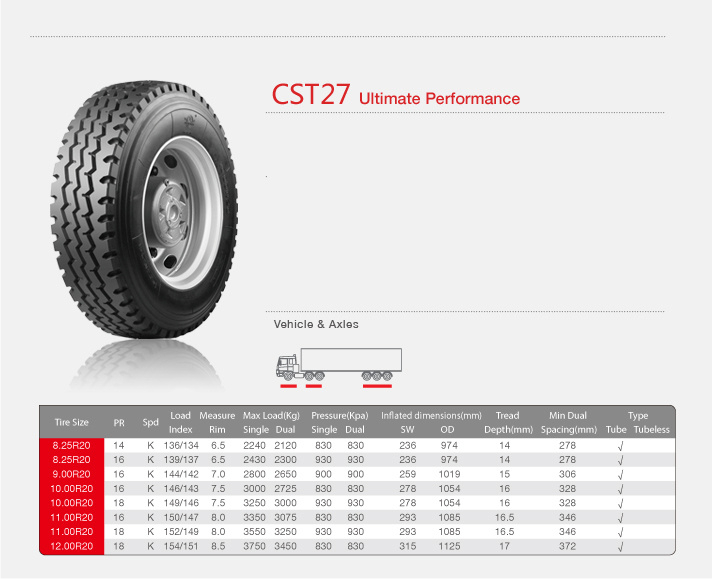The height and width of the screenshot is (579, 712).
Task: Click the SW sub-header
Action: point(407,430)
